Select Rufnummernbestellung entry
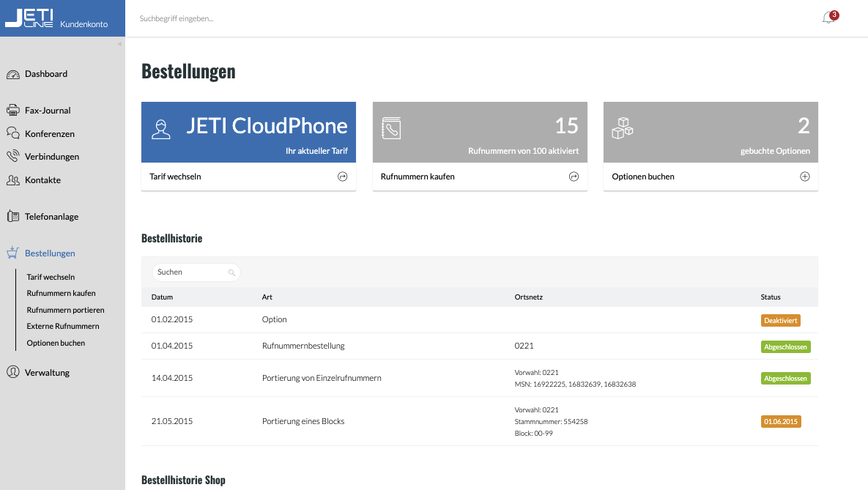868x490 pixels. pyautogui.click(x=303, y=346)
